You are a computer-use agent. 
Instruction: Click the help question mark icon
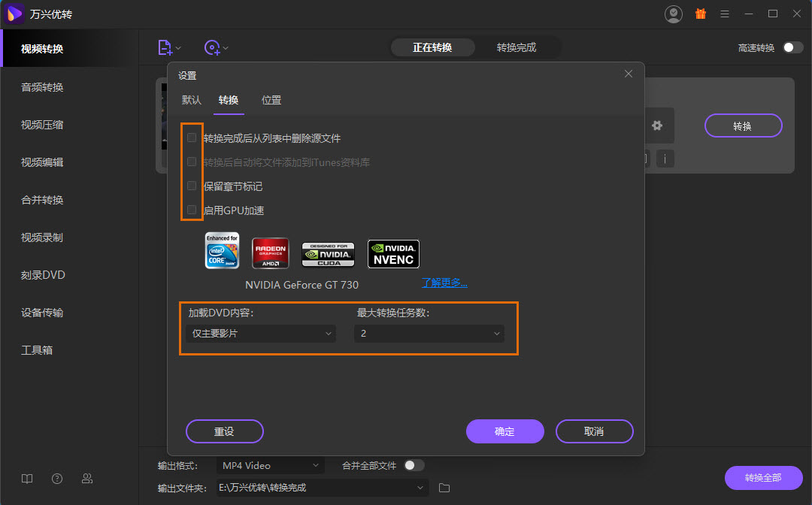[56, 478]
